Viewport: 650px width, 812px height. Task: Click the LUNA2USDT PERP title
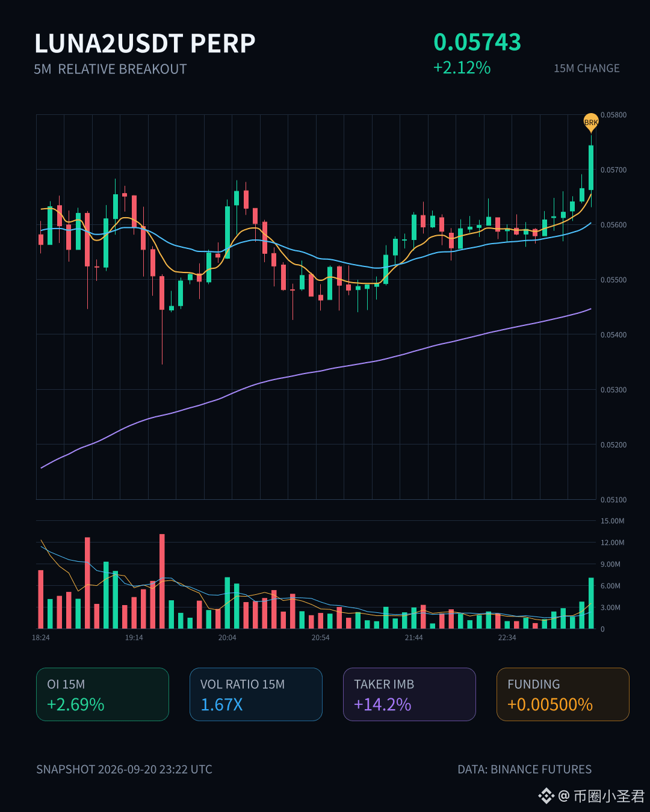pos(145,43)
